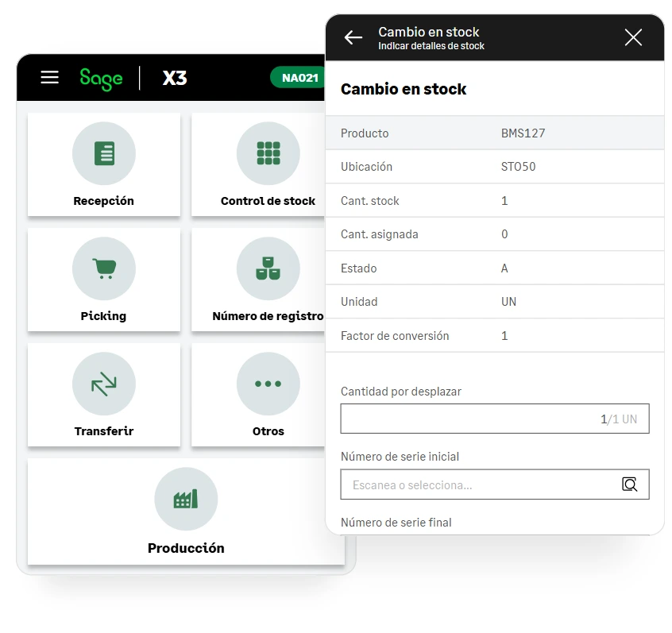Screen dimensions: 672x633
Task: Click the Picking tile label
Action: [x=104, y=316]
